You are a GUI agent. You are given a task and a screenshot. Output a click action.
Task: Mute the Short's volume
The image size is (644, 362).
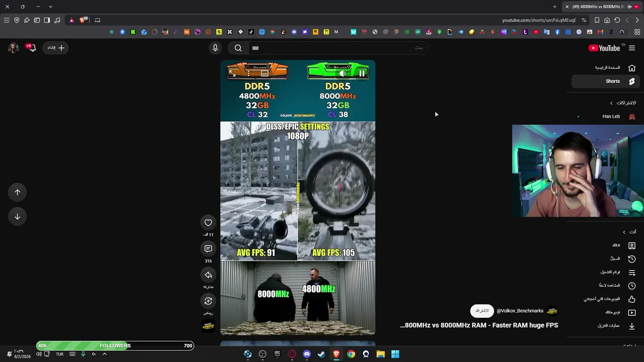pos(342,73)
